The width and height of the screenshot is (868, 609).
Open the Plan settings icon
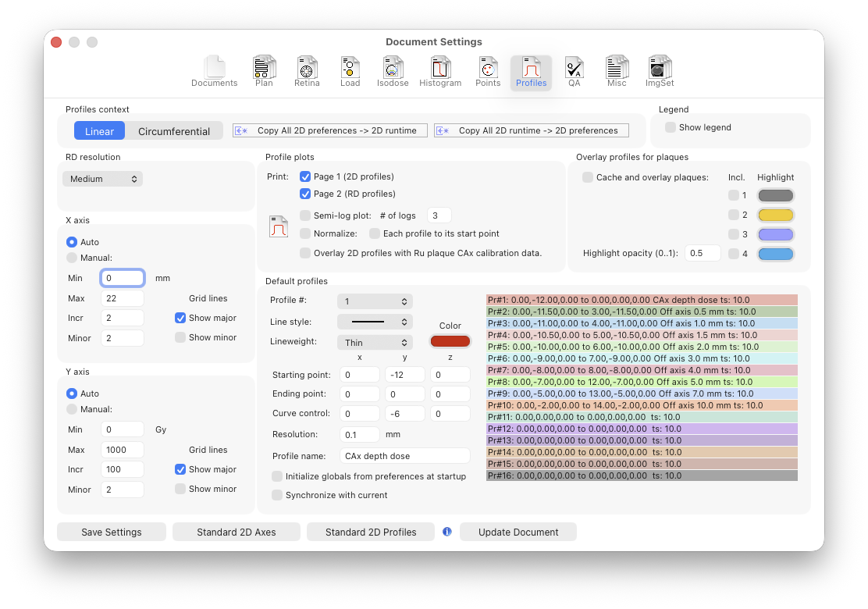click(x=264, y=72)
